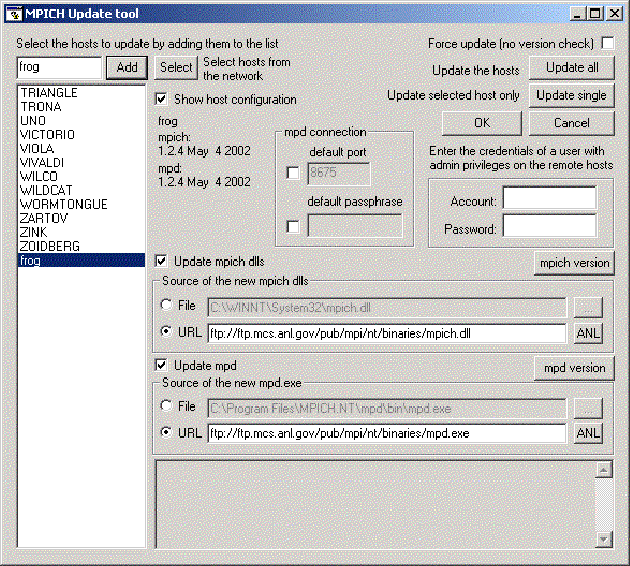Browse for mpich.dll file with ... button
630x566 pixels.
pos(588,308)
